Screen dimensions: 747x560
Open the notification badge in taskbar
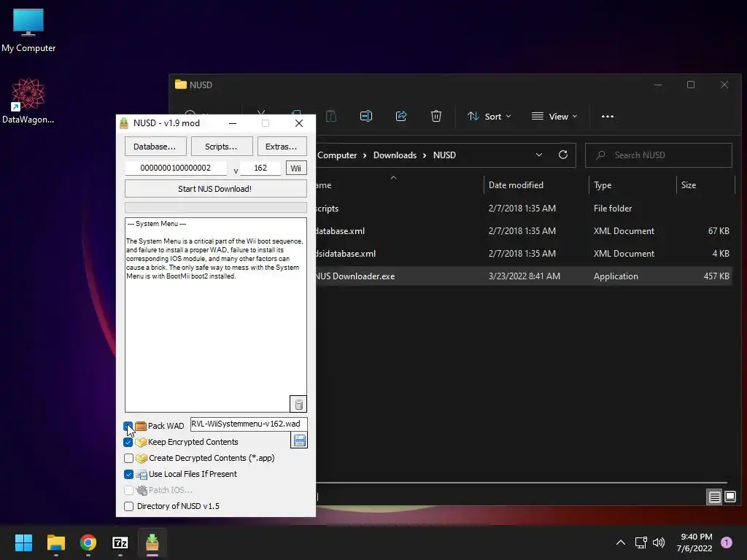(x=727, y=542)
